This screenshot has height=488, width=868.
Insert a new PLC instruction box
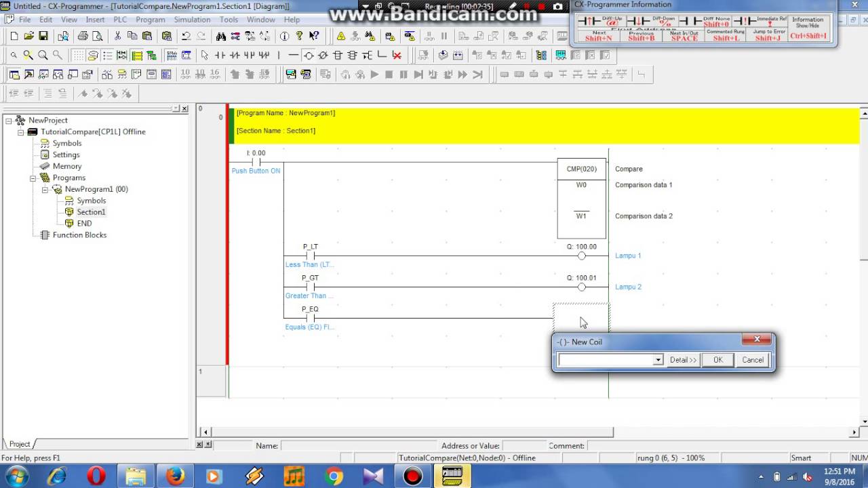tap(338, 56)
